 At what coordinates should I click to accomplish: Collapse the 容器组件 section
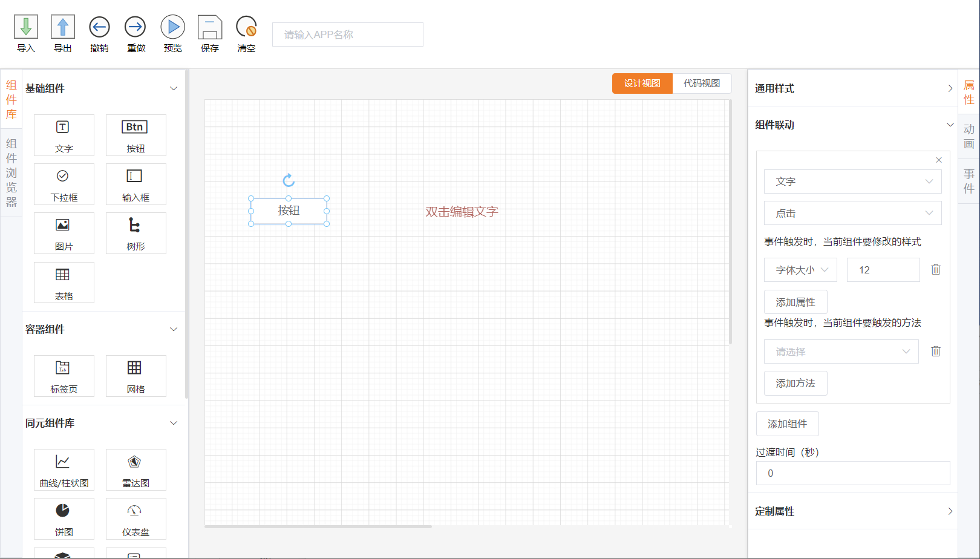point(174,329)
